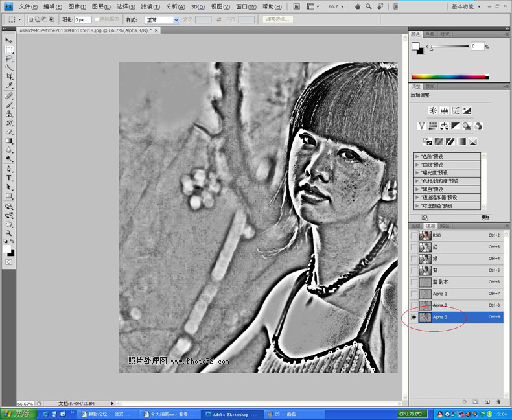The width and height of the screenshot is (512, 420).
Task: Add Levels adjustment icon
Action: click(444, 110)
